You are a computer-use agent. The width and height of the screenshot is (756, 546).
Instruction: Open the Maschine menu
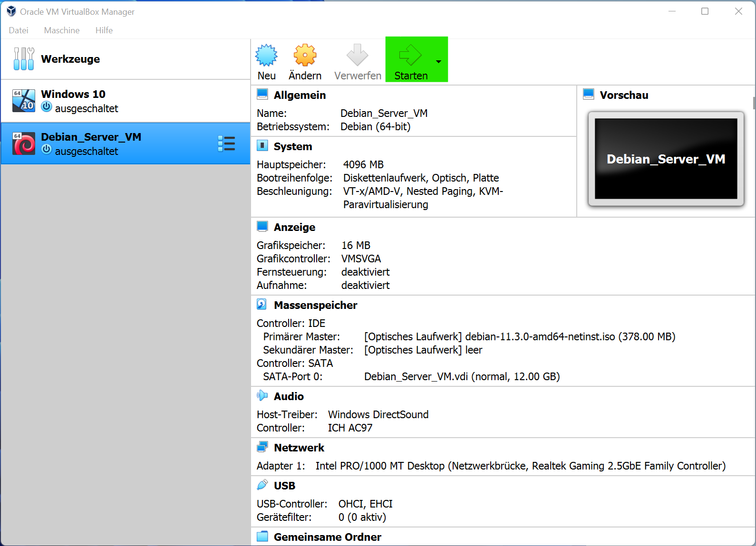62,30
